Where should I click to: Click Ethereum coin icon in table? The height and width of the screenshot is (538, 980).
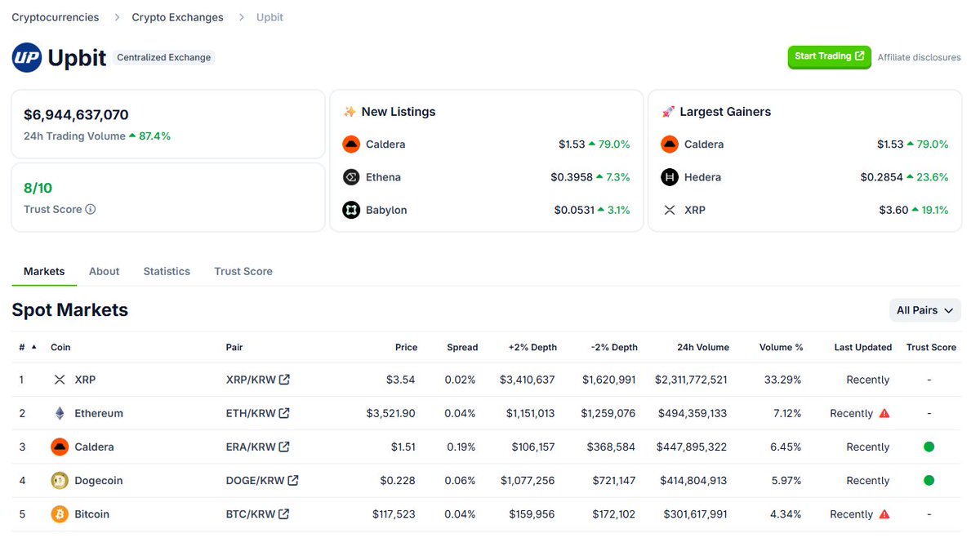click(x=60, y=413)
